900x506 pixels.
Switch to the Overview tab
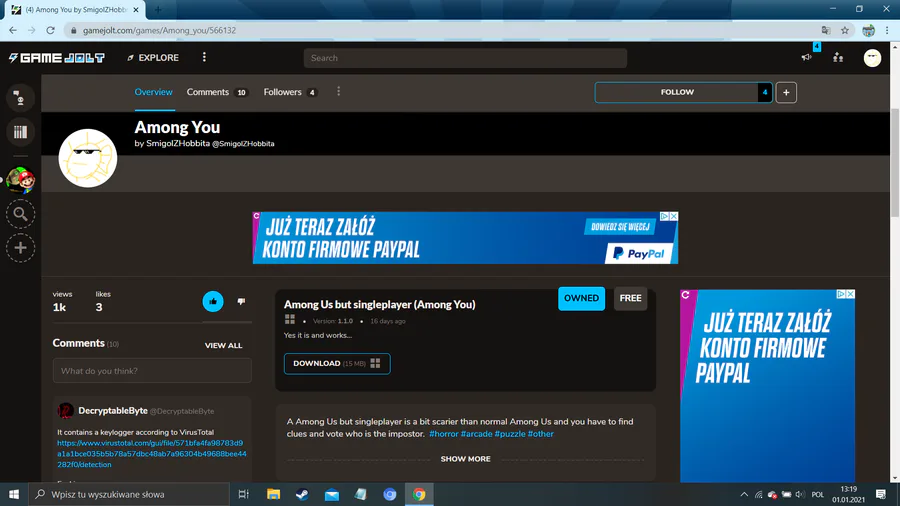click(153, 92)
